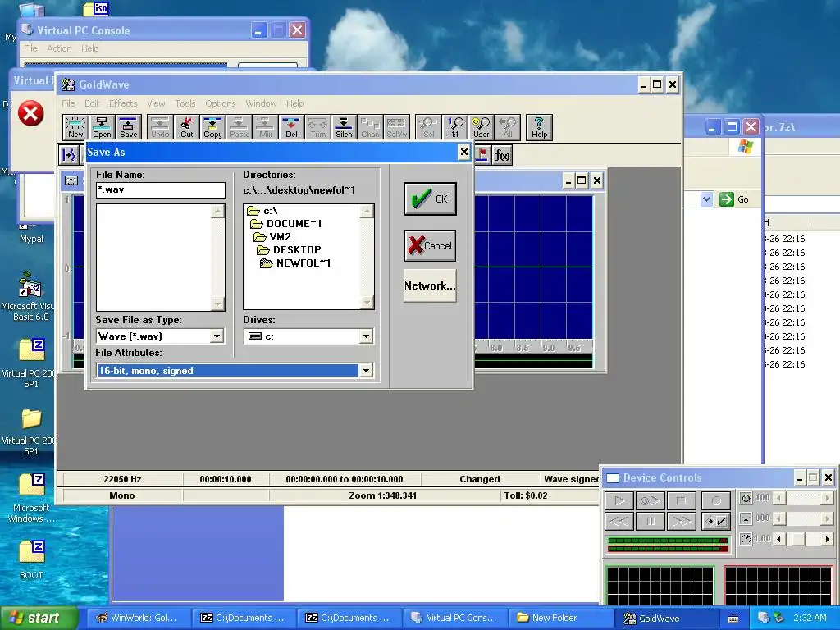The height and width of the screenshot is (630, 840).
Task: Open the File Attributes dropdown
Action: click(366, 371)
